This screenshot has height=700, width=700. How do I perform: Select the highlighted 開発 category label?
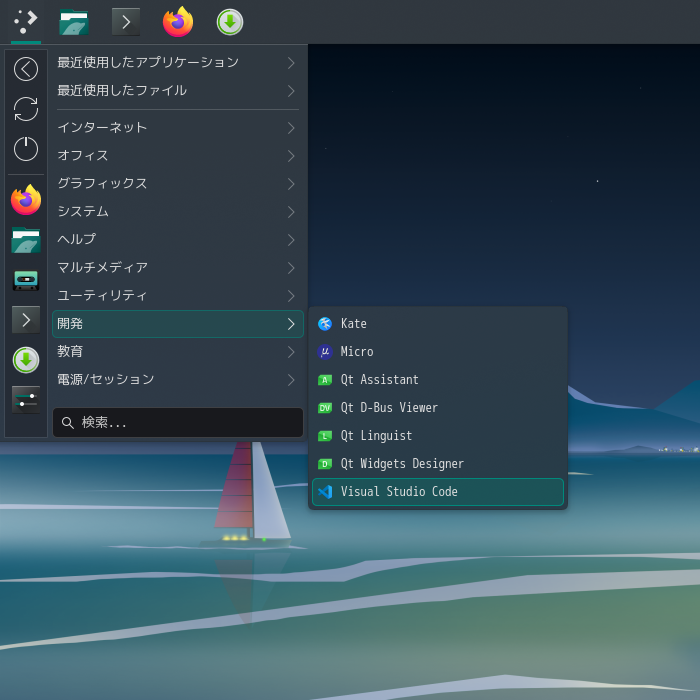70,323
